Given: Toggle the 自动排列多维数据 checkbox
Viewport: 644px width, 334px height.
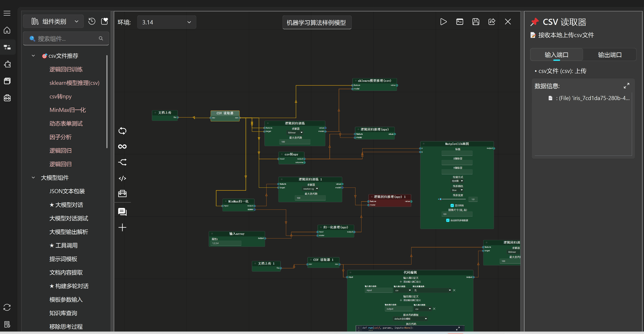Looking at the screenshot, I should (448, 220).
